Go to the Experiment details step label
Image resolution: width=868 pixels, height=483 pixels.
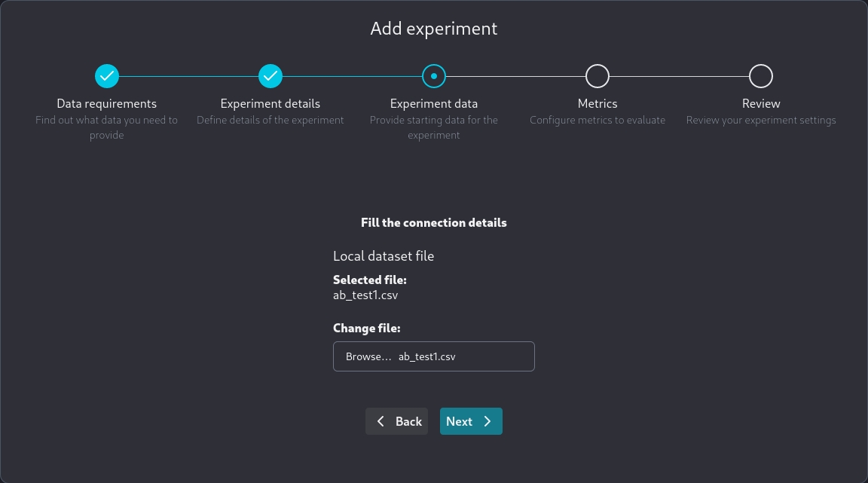point(270,103)
